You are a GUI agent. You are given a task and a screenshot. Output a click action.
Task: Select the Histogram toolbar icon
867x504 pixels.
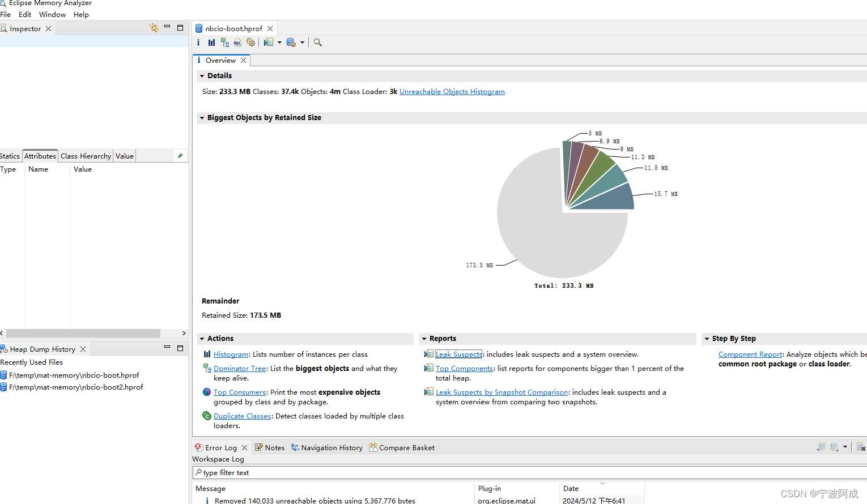tap(211, 42)
